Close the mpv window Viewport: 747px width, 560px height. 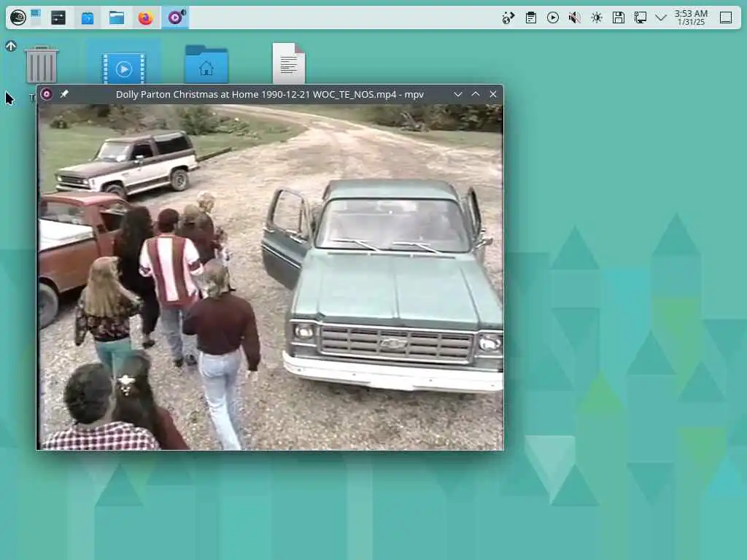pyautogui.click(x=493, y=94)
